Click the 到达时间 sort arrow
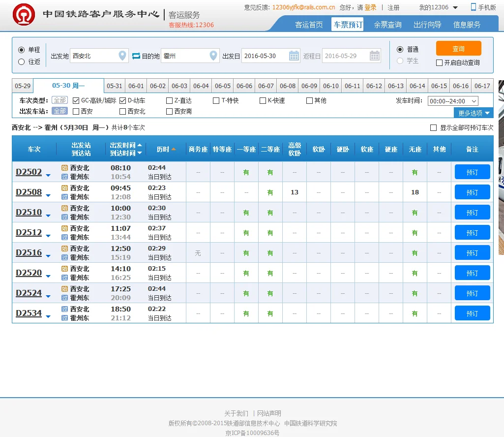Screen dimensions: 504x437 click(x=139, y=153)
